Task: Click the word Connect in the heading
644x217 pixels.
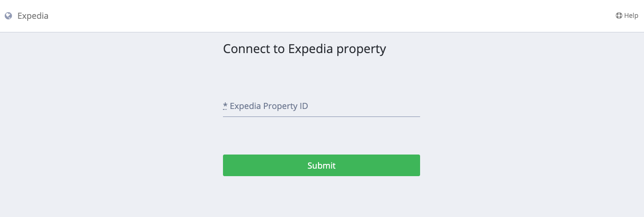Action: point(246,49)
